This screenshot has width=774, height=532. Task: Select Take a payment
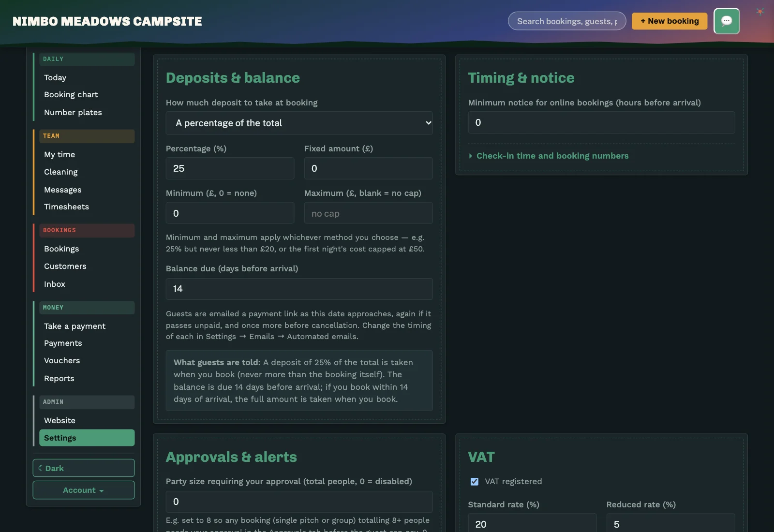pos(87,326)
